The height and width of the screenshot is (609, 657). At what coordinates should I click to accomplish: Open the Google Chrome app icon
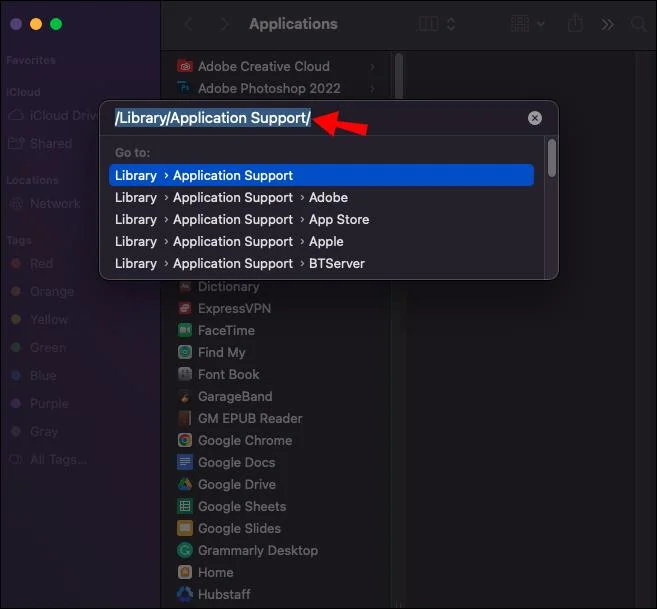coord(185,440)
